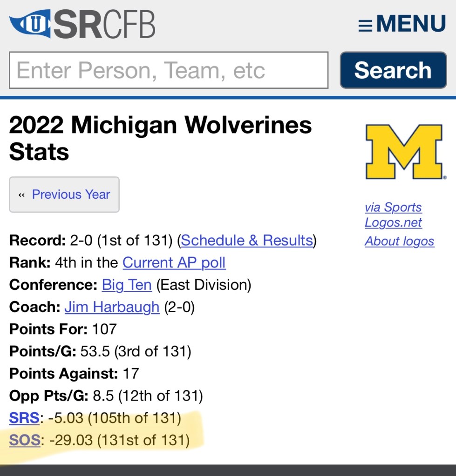Go to Previous Year stats
Image resolution: width=456 pixels, height=476 pixels.
(x=71, y=194)
